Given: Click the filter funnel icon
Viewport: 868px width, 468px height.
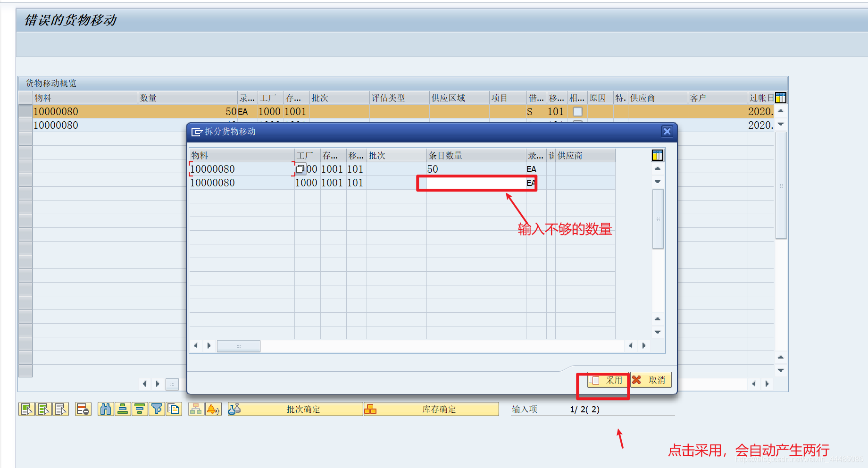Looking at the screenshot, I should (157, 409).
